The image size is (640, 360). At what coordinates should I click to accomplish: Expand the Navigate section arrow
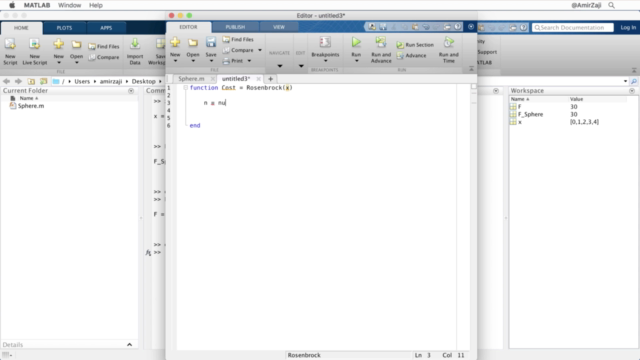pos(280,66)
